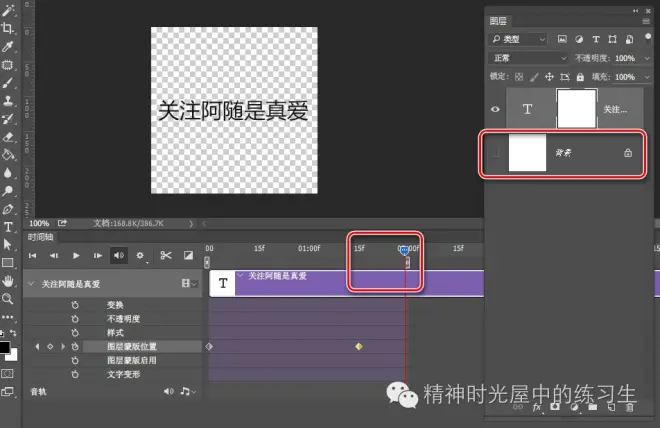The image size is (660, 428).
Task: Open the track filmstrip options dropdown
Action: pyautogui.click(x=189, y=283)
